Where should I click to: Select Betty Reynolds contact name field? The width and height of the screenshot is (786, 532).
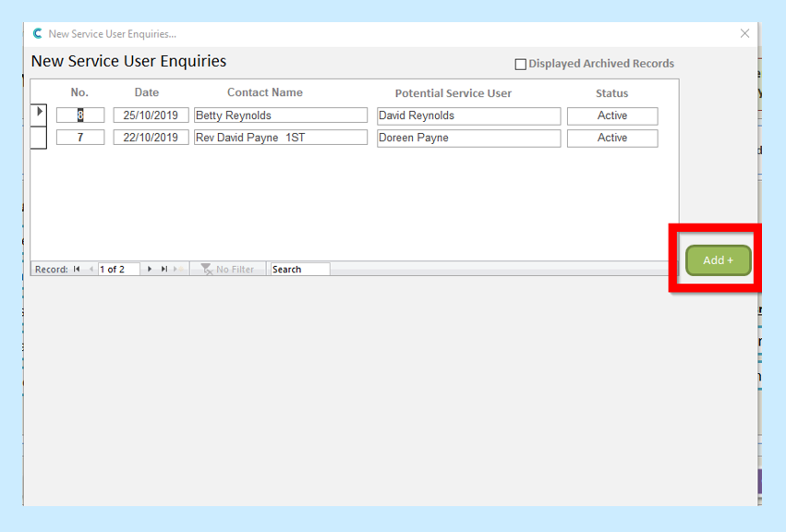(x=280, y=115)
